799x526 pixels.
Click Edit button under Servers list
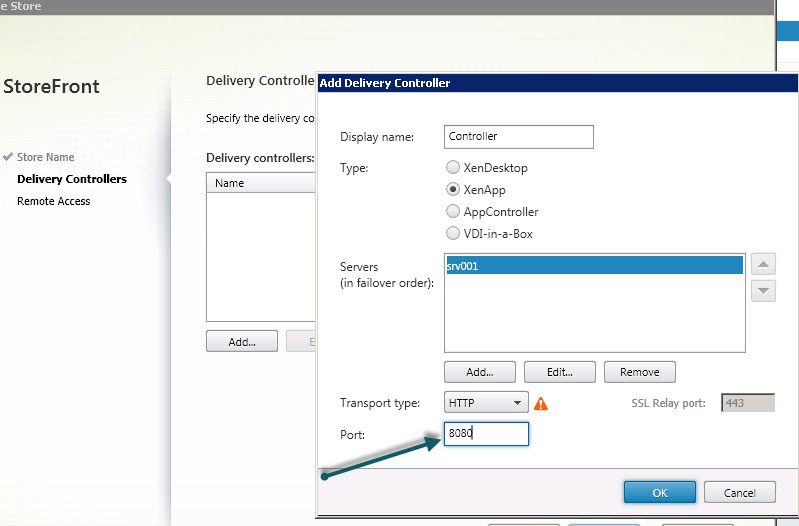pyautogui.click(x=560, y=372)
